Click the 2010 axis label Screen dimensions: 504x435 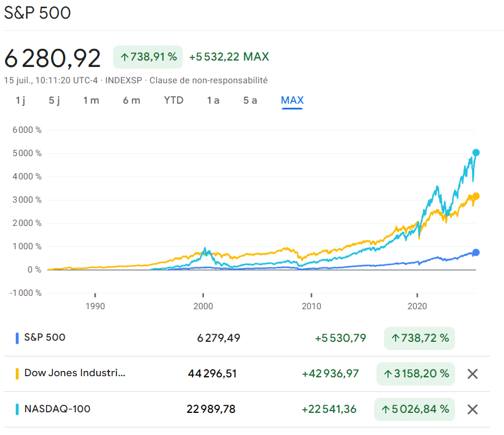[x=312, y=306]
